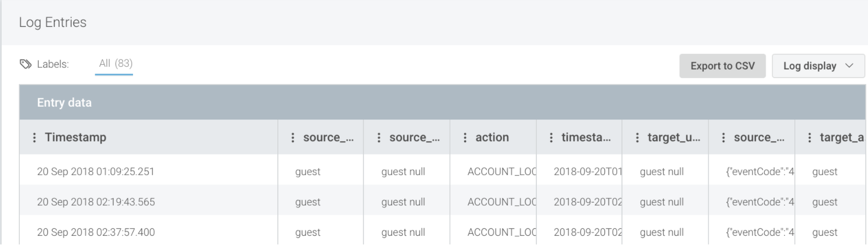Open dots menu of second source_ column
The image size is (868, 252).
tap(379, 138)
